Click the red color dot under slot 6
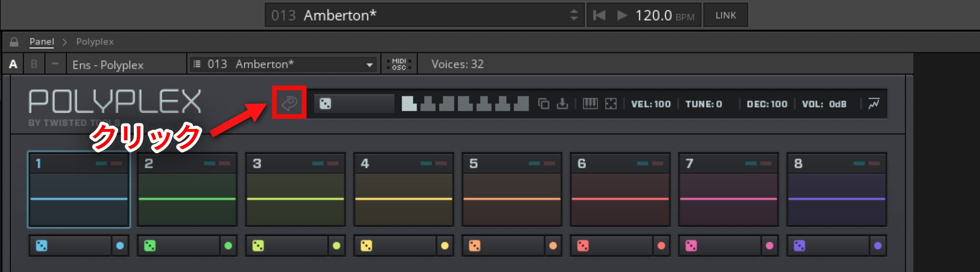Image resolution: width=980 pixels, height=272 pixels. [661, 245]
